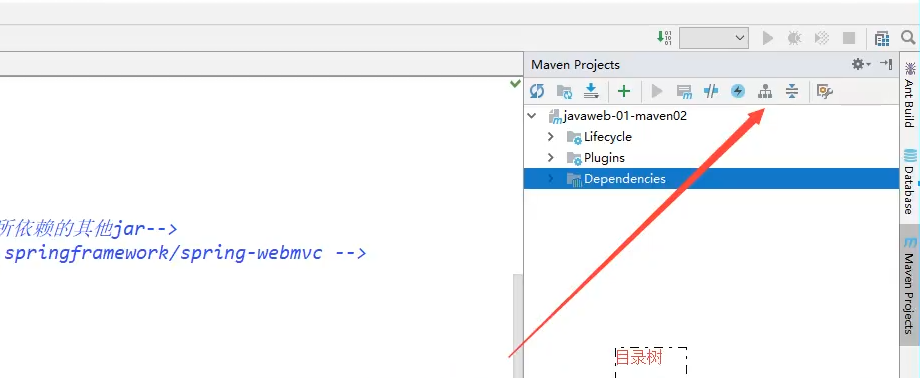Click the Stop square icon
Viewport: 920px width, 378px height.
849,38
